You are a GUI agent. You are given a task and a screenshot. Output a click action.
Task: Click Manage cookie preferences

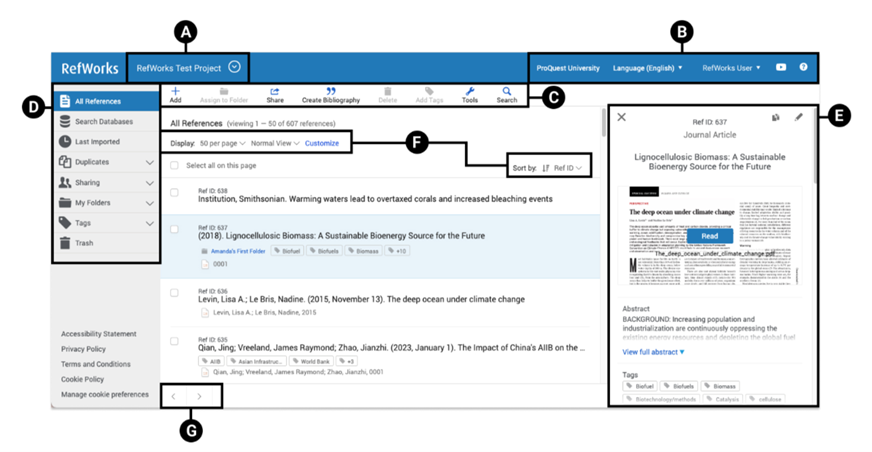105,394
